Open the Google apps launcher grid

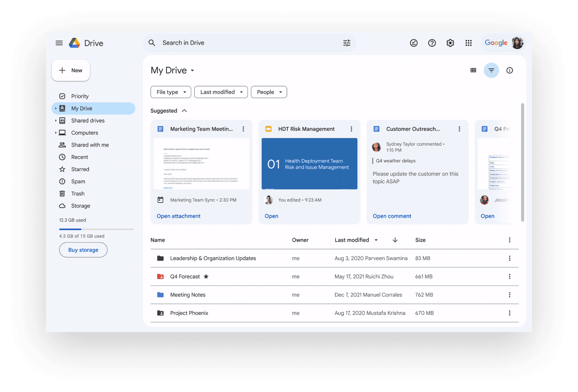pyautogui.click(x=468, y=43)
